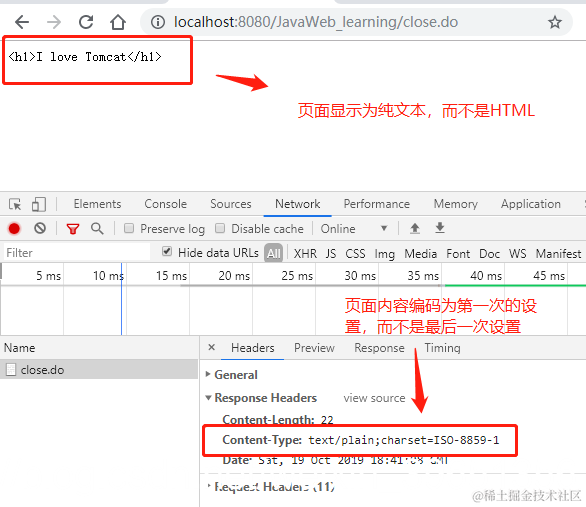This screenshot has height=507, width=586.
Task: Show the Preview details tab
Action: (x=314, y=347)
